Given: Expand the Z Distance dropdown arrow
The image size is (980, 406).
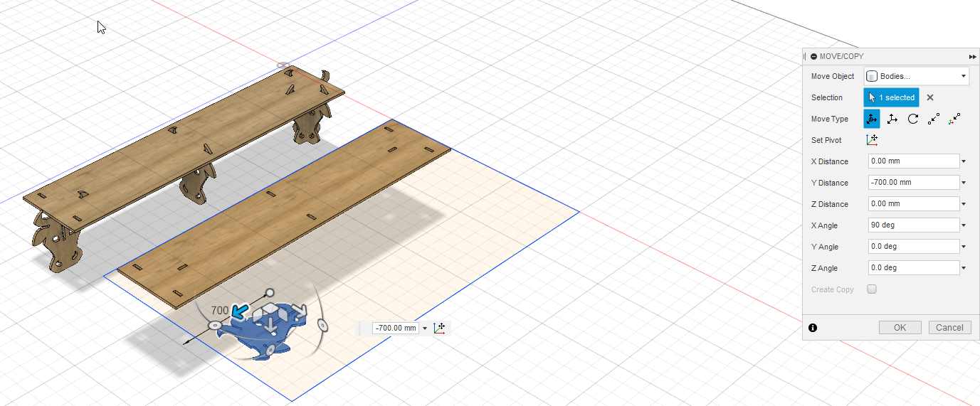Looking at the screenshot, I should pos(964,204).
